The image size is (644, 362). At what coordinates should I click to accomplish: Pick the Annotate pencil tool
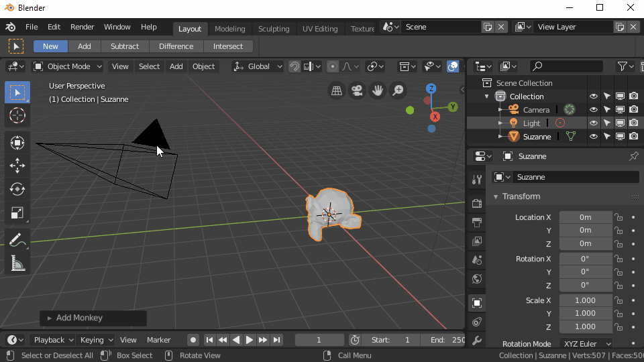[17, 240]
